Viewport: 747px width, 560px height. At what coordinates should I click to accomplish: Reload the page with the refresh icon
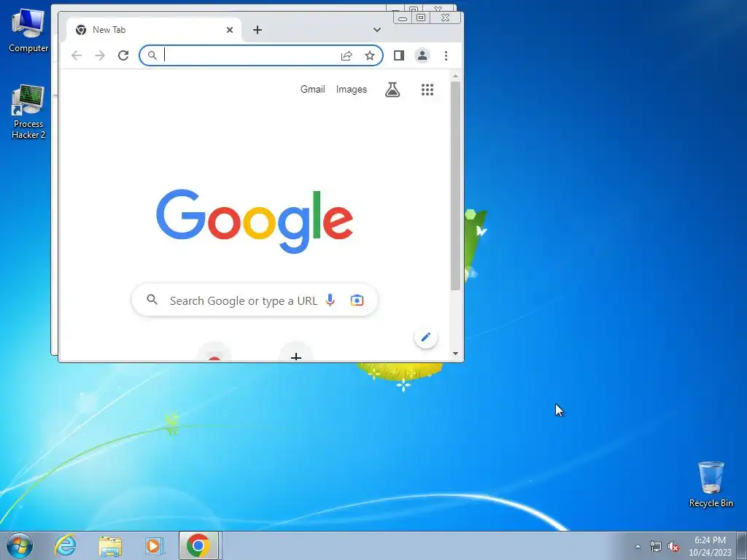tap(123, 55)
